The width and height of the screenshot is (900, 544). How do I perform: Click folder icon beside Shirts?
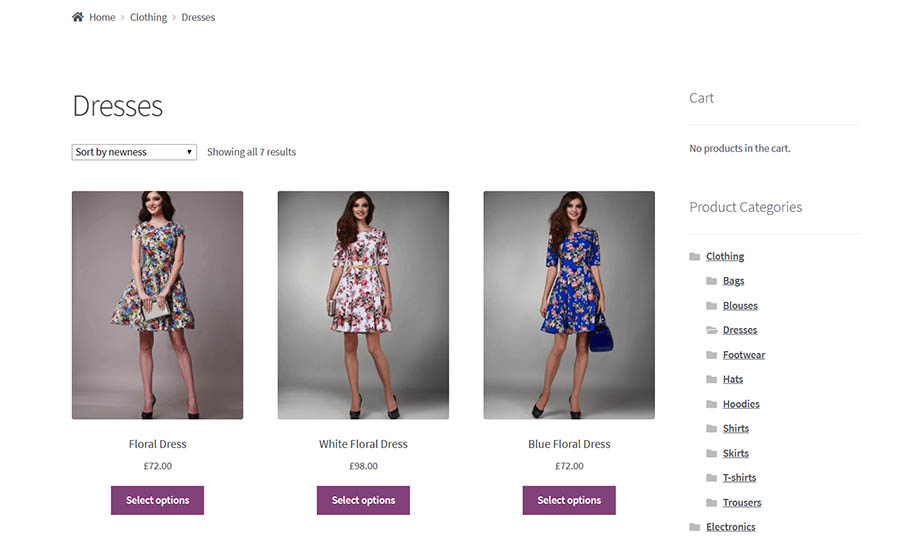point(712,429)
